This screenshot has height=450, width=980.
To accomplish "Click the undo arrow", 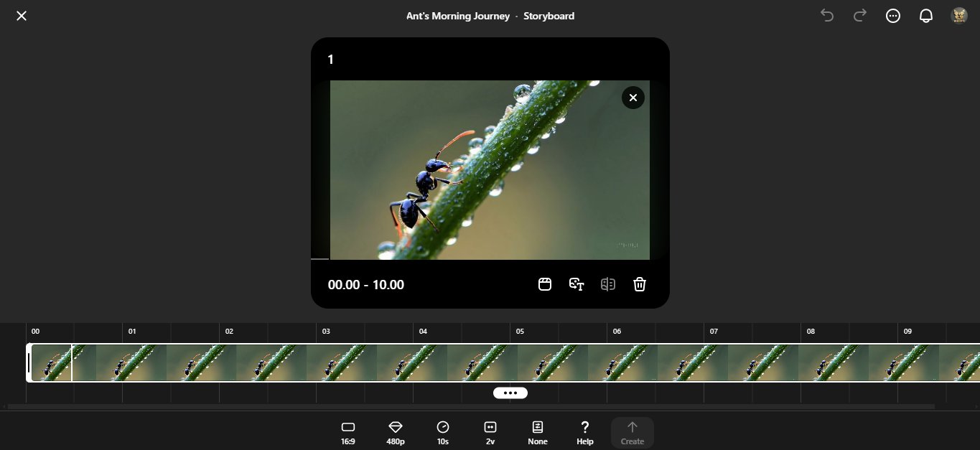I will click(x=827, y=16).
